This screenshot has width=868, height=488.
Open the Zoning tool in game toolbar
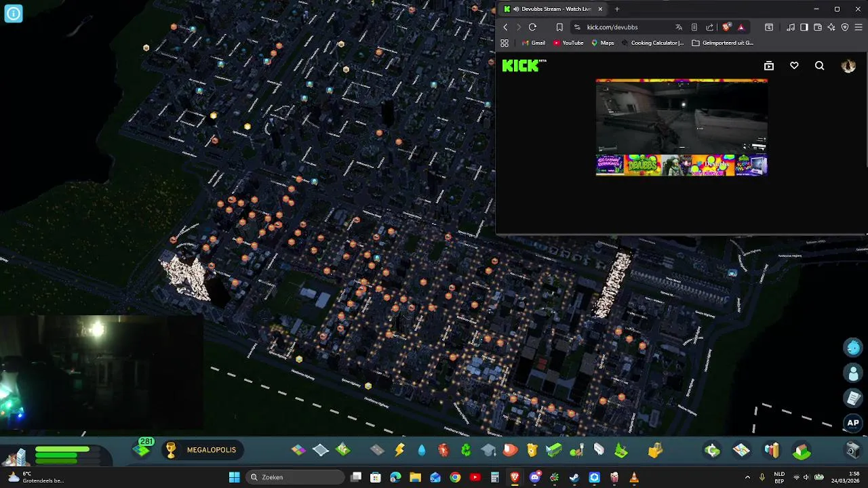(299, 450)
